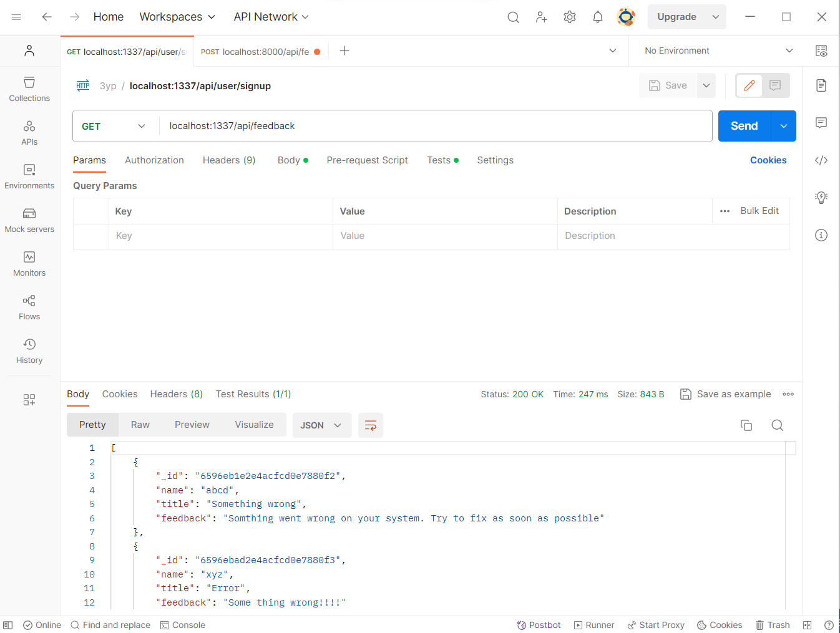Toggle line wrap in response
This screenshot has height=633, width=840.
[x=371, y=425]
